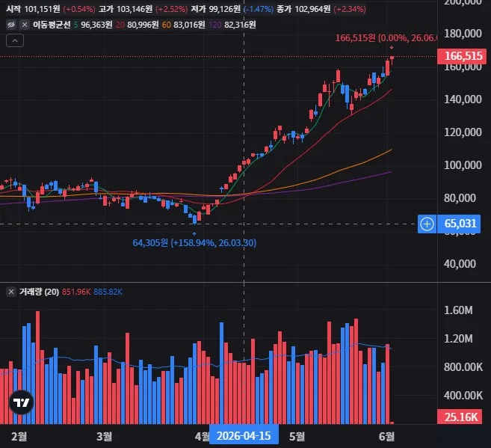Select the 3월 label on time axis
The height and width of the screenshot is (448, 491).
105,436
